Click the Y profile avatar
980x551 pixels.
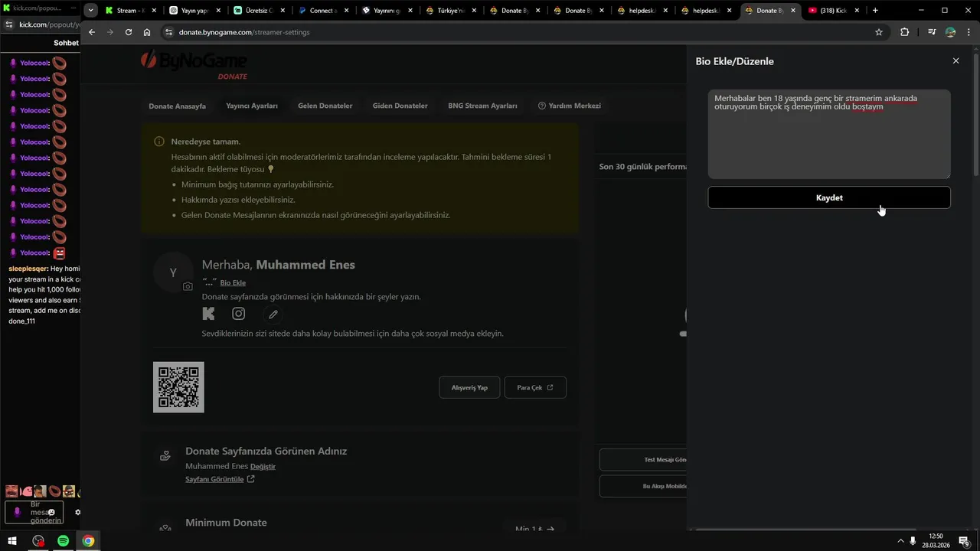click(173, 272)
